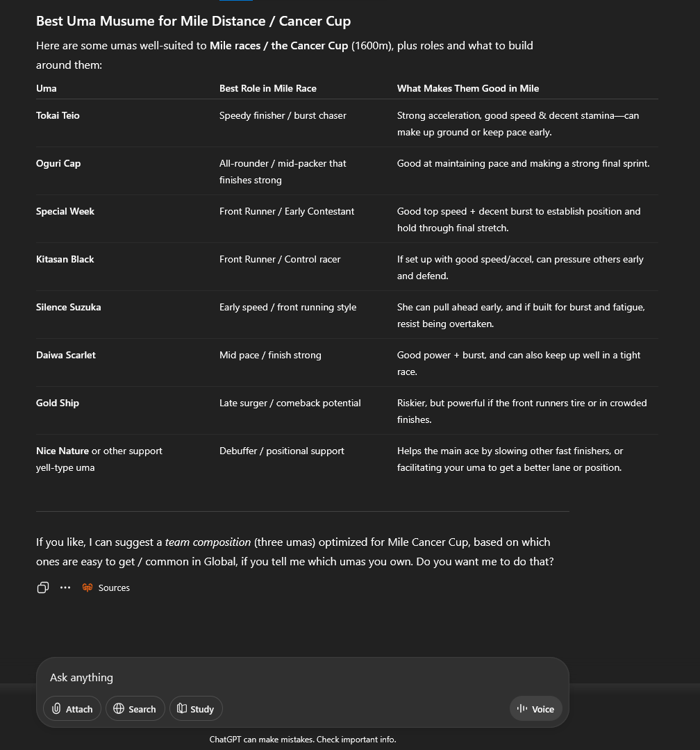The height and width of the screenshot is (750, 700).
Task: Click the 'Tokai Teio' table entry
Action: 58,115
